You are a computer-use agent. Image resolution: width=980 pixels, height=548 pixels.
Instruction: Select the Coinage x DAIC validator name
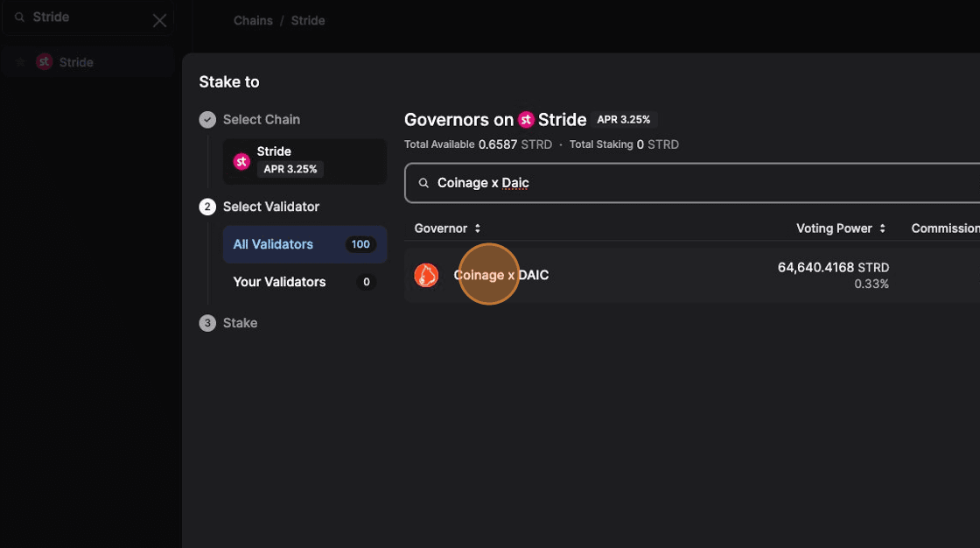[x=501, y=275]
